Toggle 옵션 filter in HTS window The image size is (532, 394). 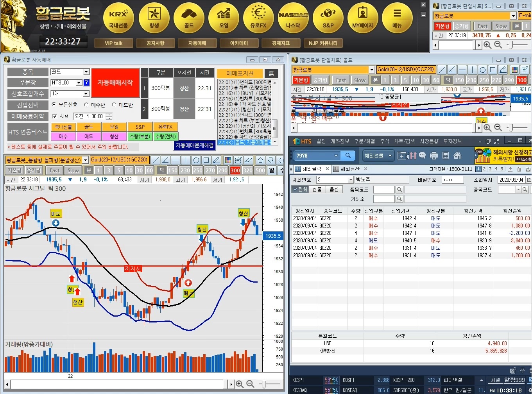click(334, 189)
